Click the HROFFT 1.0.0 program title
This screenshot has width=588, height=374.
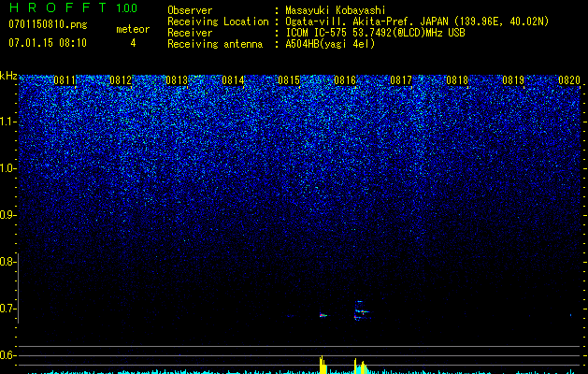(74, 7)
